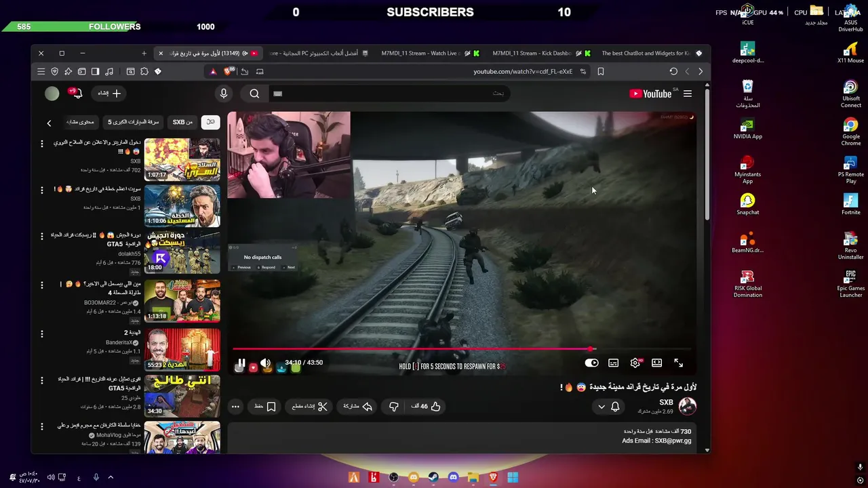868x488 pixels.
Task: Open the YouTube Create button
Action: (109, 94)
